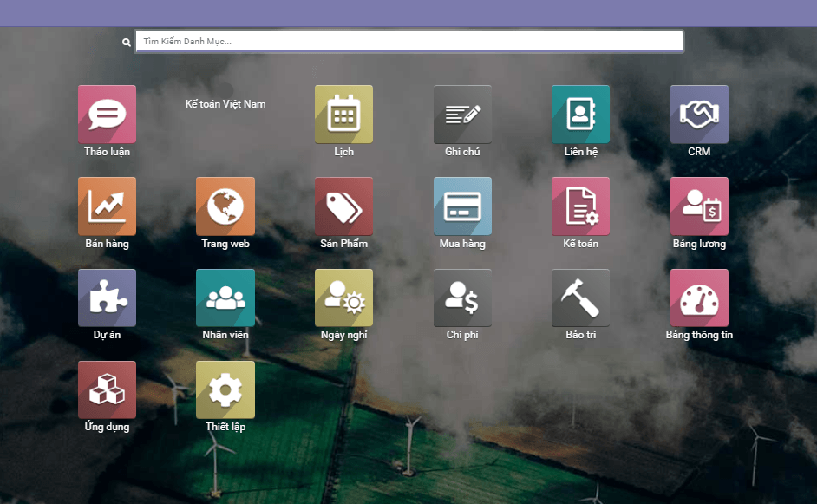Image resolution: width=817 pixels, height=504 pixels.
Task: Open the Sản Phẩm tags app
Action: click(x=344, y=206)
